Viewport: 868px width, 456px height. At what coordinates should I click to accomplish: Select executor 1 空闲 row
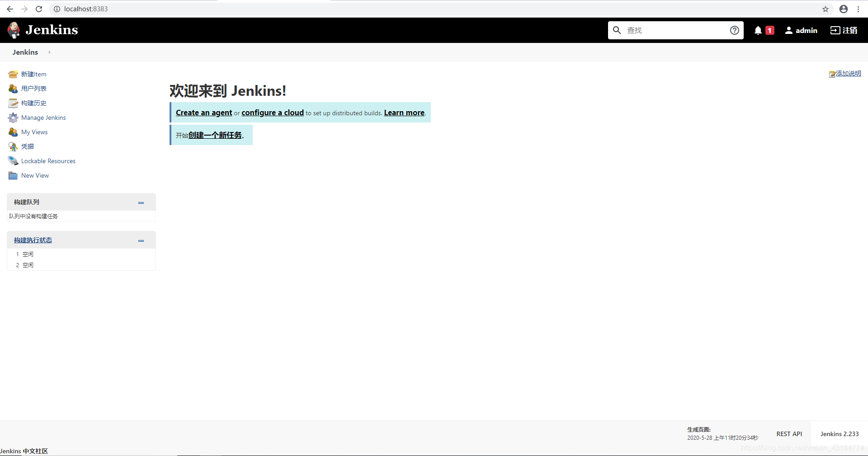(x=81, y=254)
